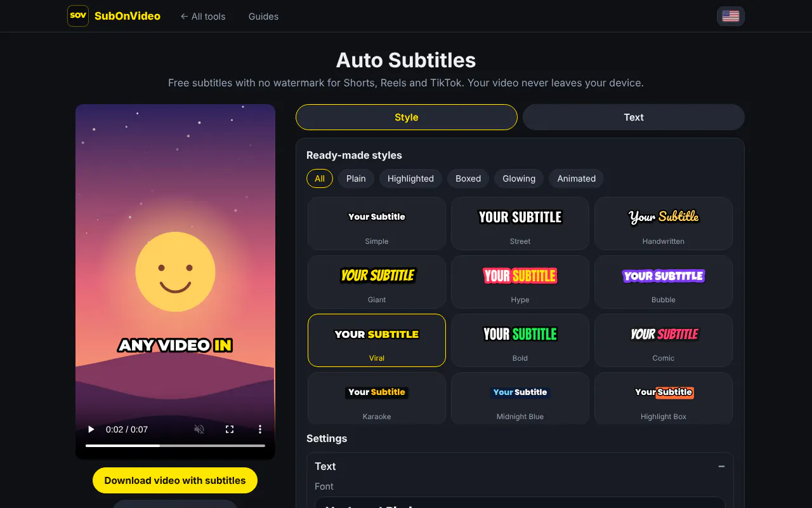This screenshot has width=812, height=508.
Task: Choose the Hype subtitle style
Action: (520, 282)
